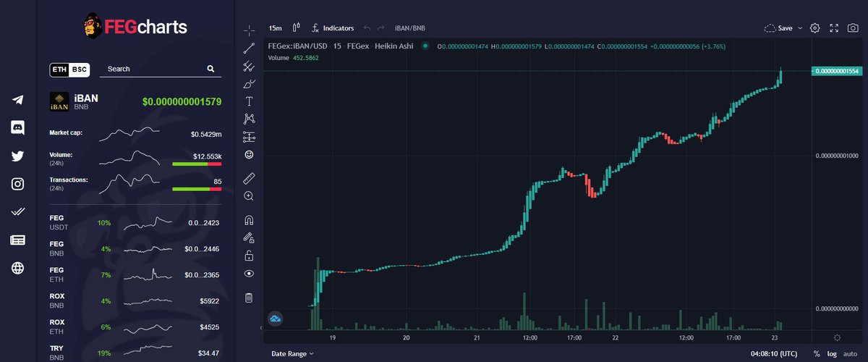Toggle lock all drawing tools
Viewport: 868px width, 362px height.
click(249, 256)
